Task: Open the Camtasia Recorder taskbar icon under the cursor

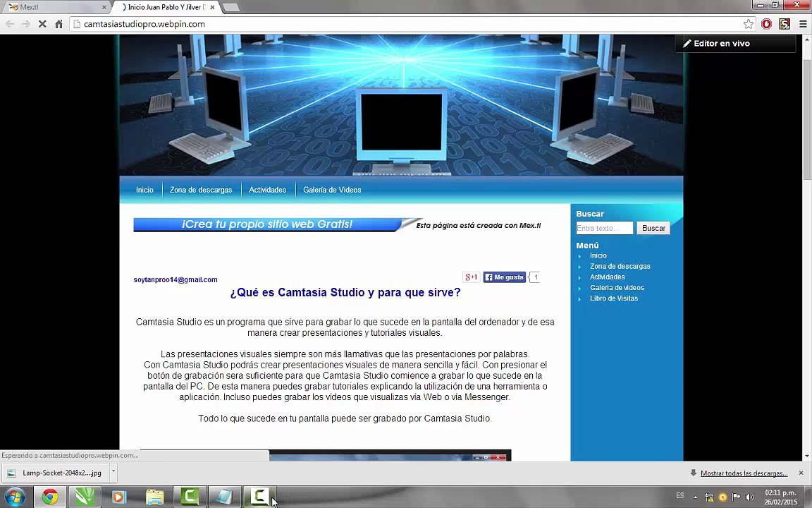Action: pos(259,497)
